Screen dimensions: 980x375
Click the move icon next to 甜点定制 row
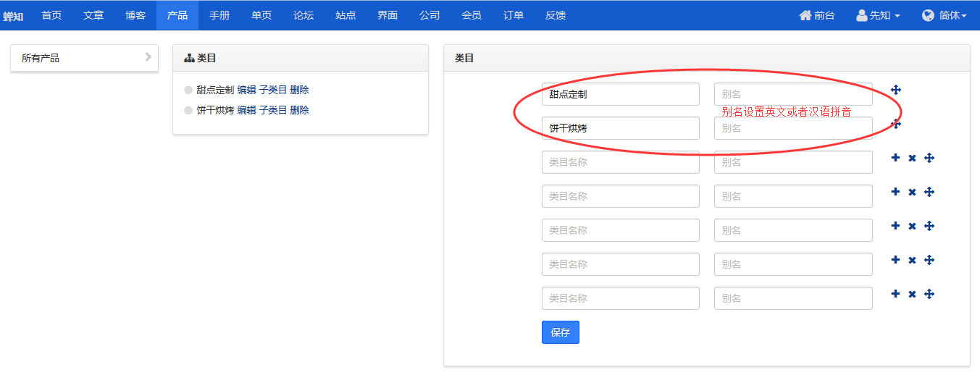pos(896,90)
